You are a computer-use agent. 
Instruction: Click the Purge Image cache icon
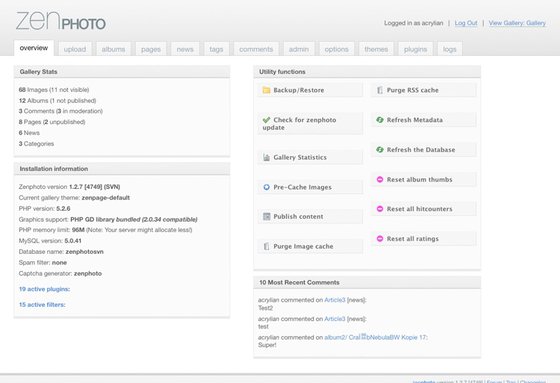click(266, 247)
